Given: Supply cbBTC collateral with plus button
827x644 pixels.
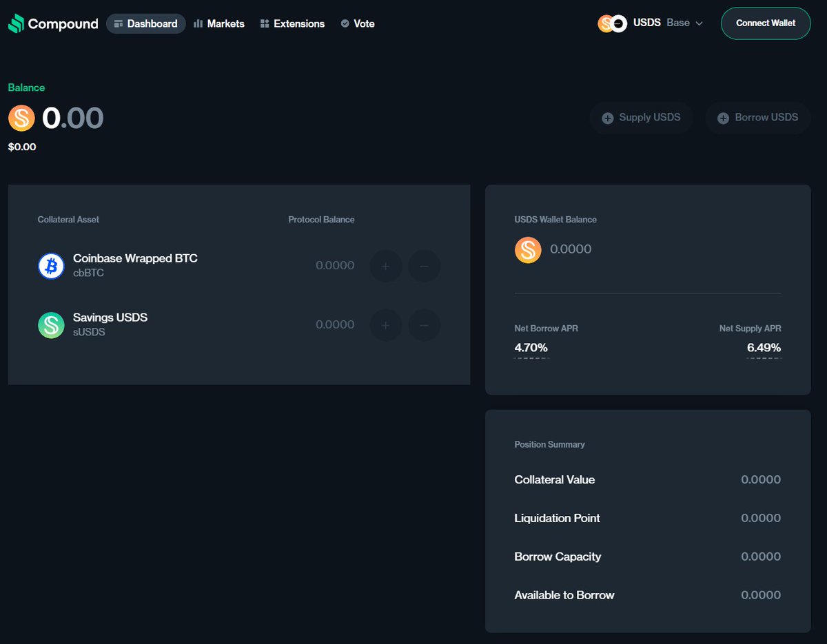Looking at the screenshot, I should (386, 266).
